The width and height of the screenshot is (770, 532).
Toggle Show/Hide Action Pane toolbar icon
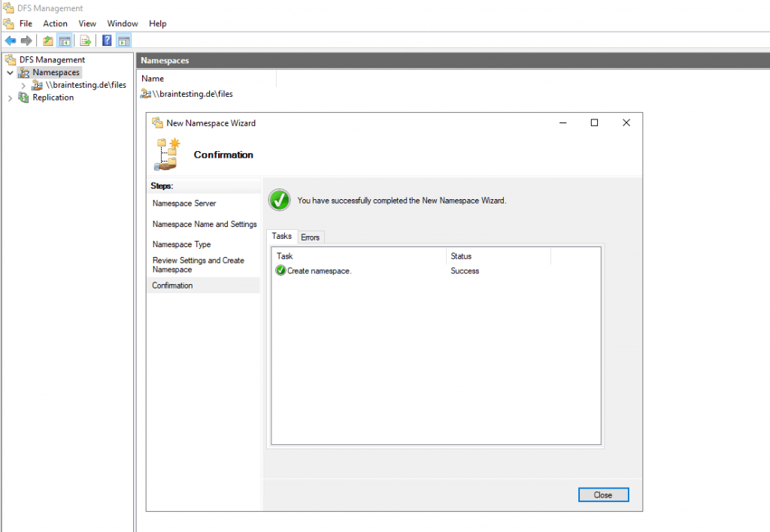coord(124,41)
